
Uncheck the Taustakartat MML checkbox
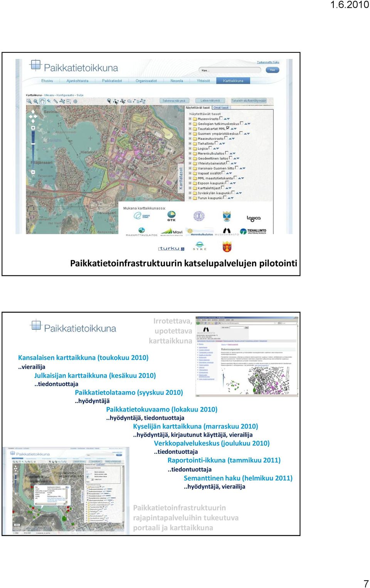pos(228,128)
